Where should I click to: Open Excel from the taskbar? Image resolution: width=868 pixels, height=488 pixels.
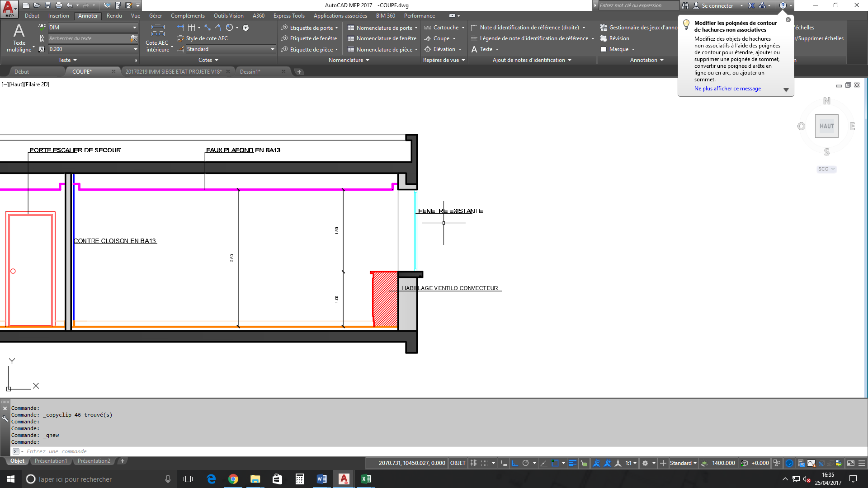[x=366, y=479]
